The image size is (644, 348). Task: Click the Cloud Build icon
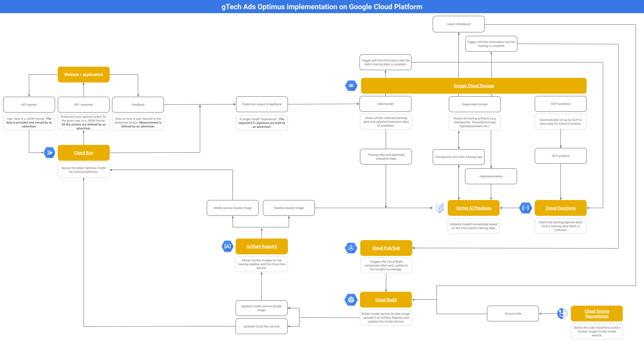351,299
